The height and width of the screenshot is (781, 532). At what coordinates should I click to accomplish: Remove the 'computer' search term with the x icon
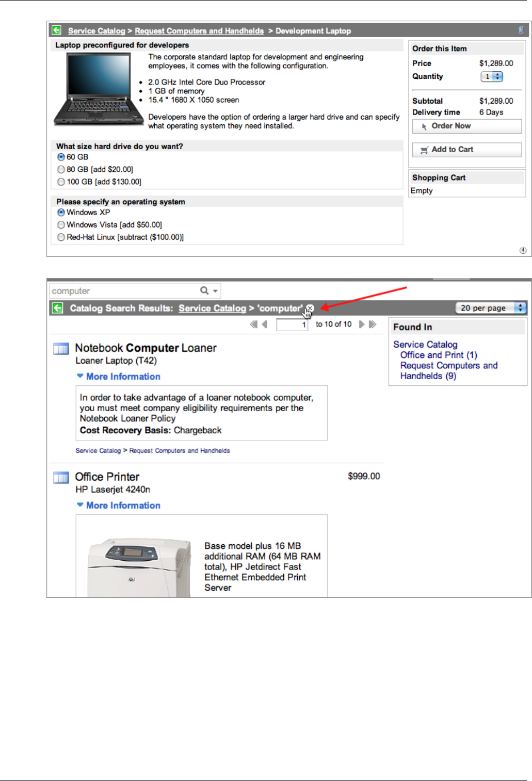[x=310, y=308]
